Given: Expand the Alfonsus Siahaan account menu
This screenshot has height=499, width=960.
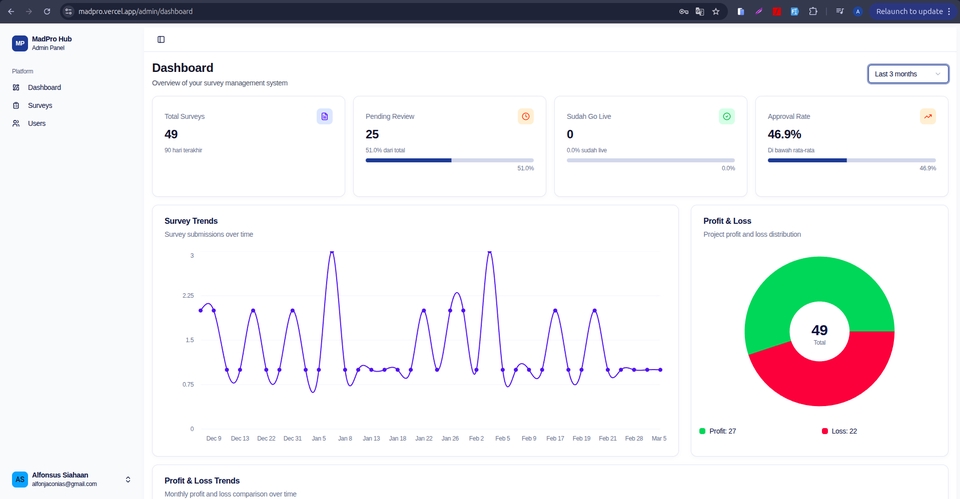Looking at the screenshot, I should [127, 479].
